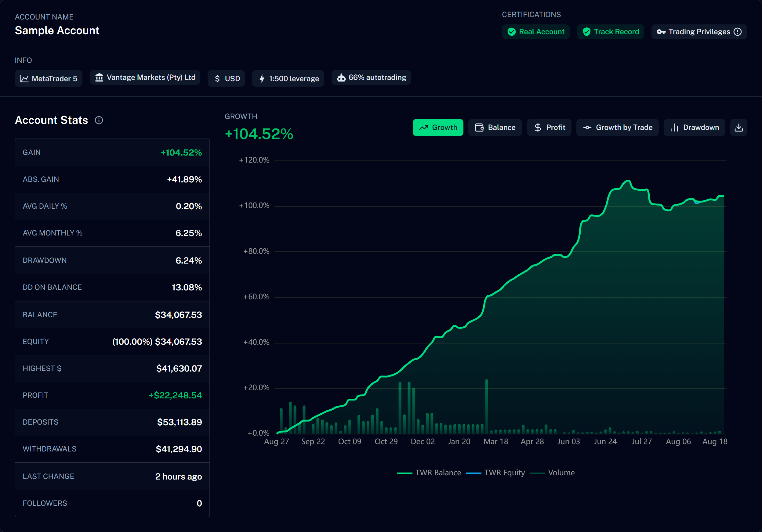Open the Growth by Trade tab
Viewport: 762px width, 532px height.
pos(617,128)
